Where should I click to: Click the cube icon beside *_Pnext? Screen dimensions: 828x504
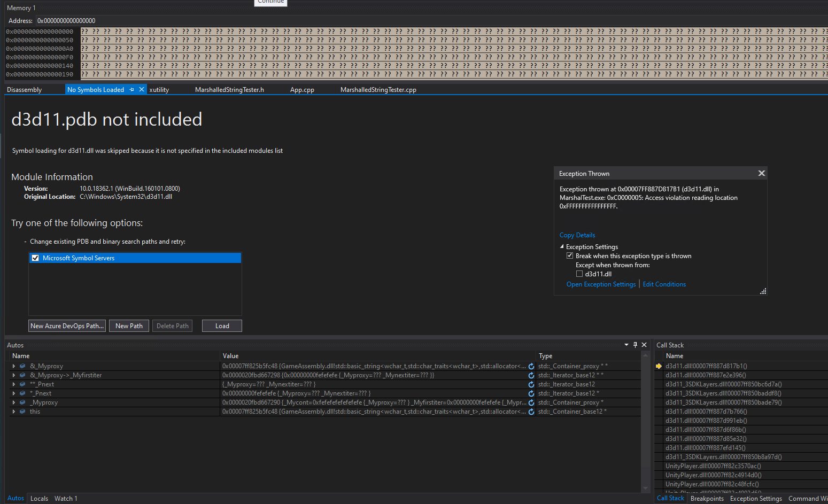[x=22, y=393]
